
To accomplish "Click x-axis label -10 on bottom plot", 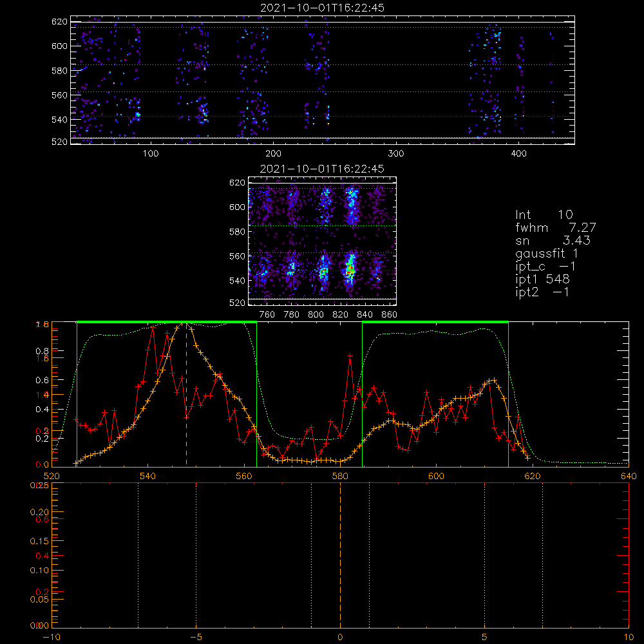I will click(52, 638).
